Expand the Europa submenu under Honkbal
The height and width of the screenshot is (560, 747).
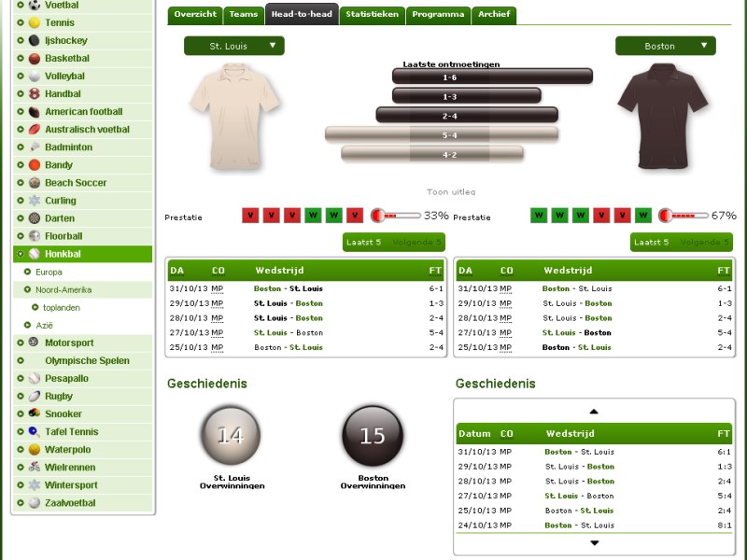tap(49, 272)
